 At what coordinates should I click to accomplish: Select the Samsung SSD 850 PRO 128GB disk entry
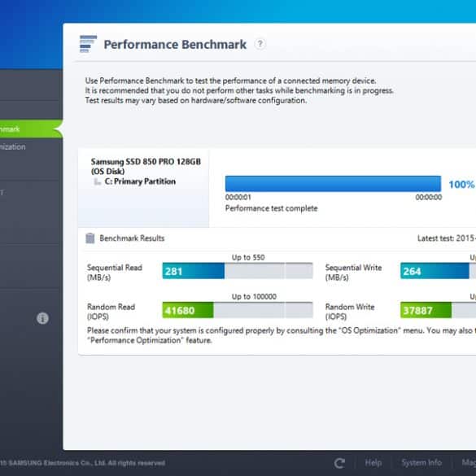pos(146,166)
